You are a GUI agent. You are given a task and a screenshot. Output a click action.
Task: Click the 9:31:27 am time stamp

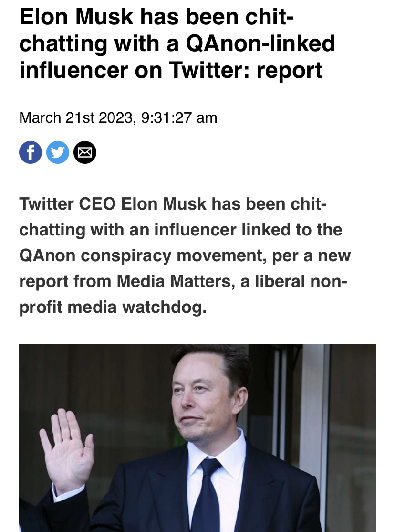[179, 118]
